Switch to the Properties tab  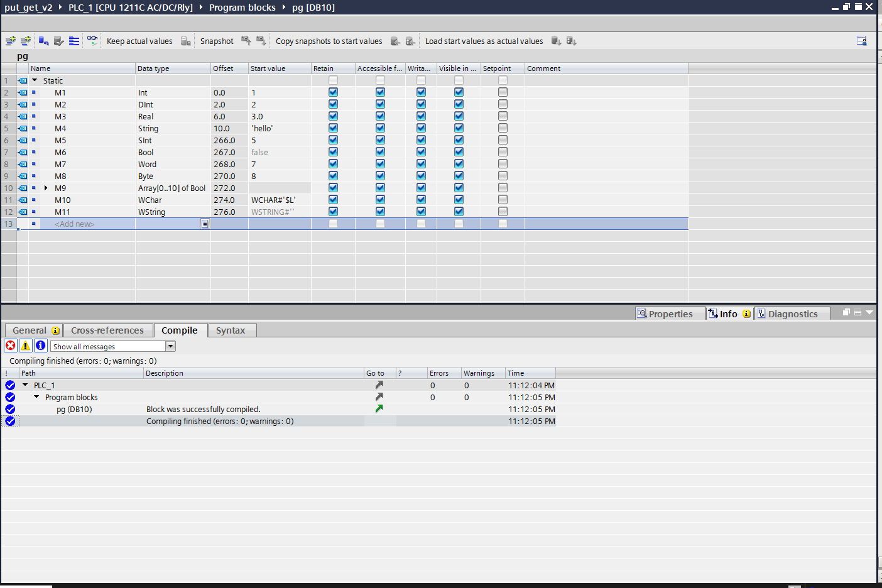pos(670,313)
